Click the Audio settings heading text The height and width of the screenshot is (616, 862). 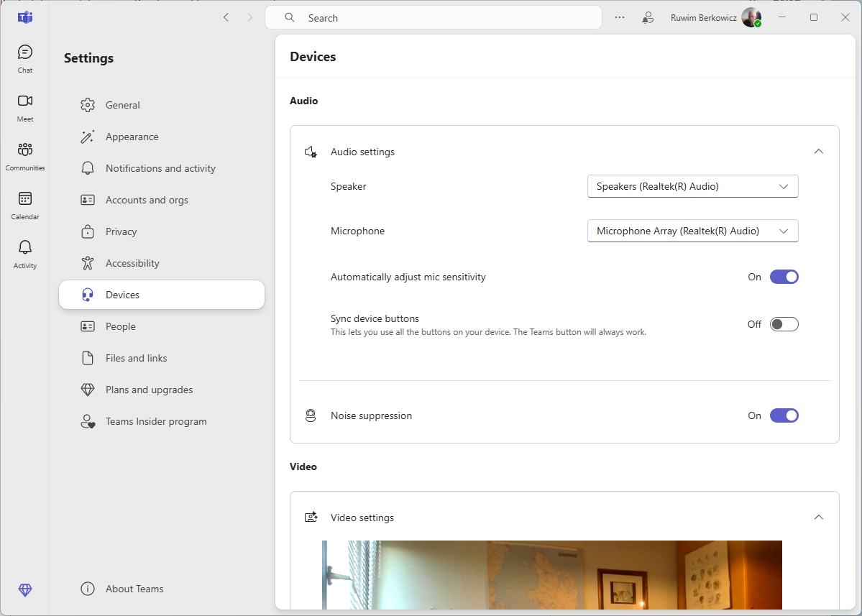click(x=362, y=152)
